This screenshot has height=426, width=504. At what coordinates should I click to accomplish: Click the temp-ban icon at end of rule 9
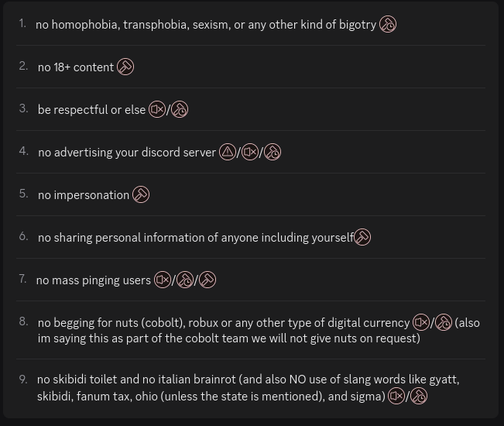click(419, 396)
